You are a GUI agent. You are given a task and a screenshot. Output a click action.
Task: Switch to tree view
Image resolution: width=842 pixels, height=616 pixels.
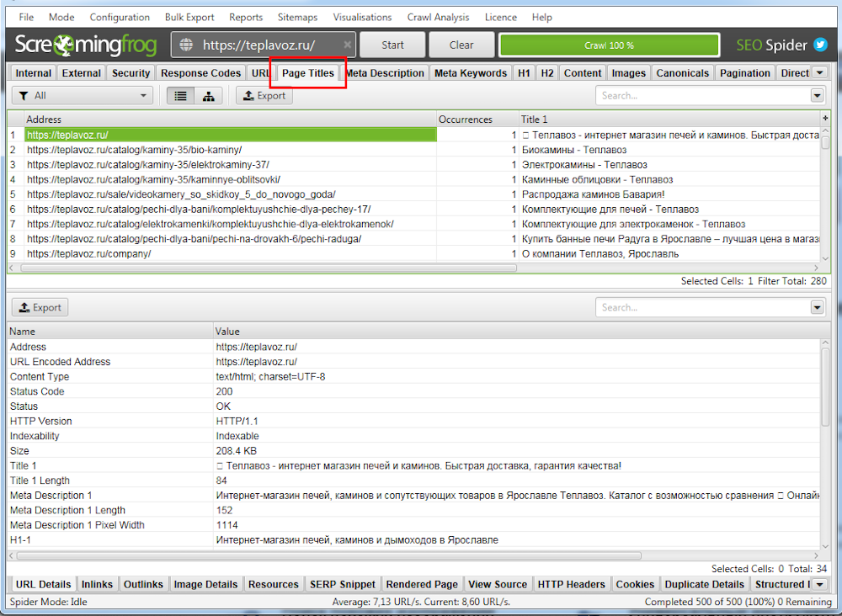coord(208,96)
